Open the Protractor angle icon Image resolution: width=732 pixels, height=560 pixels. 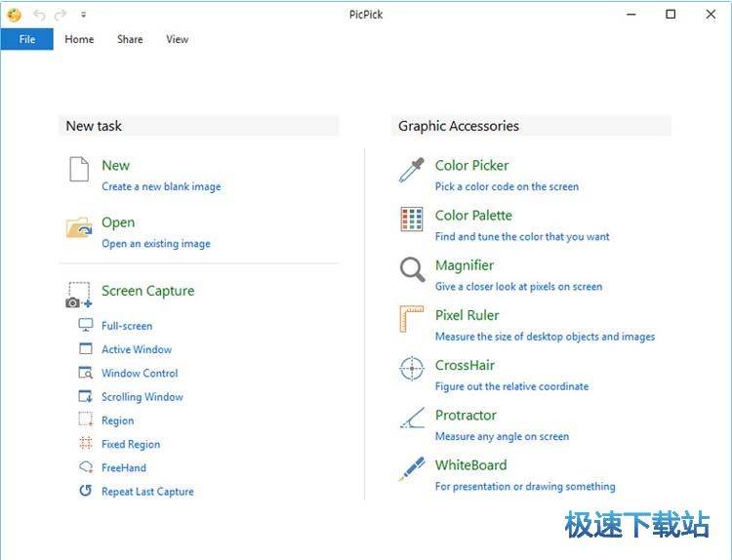[412, 420]
